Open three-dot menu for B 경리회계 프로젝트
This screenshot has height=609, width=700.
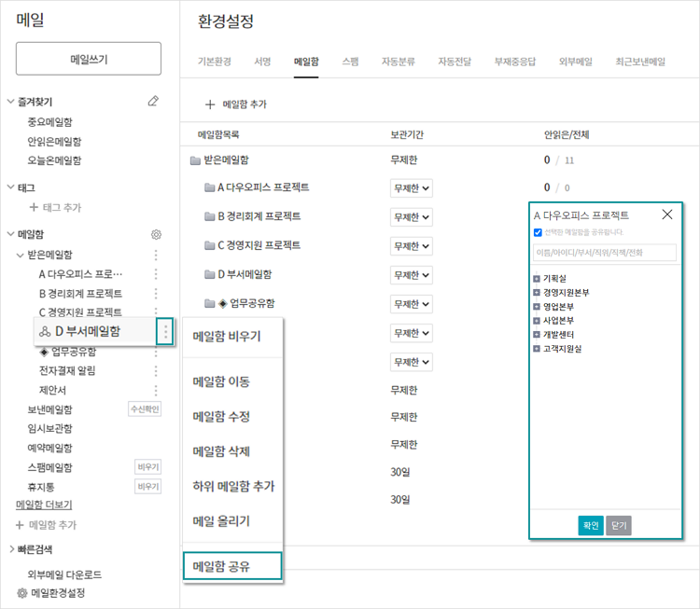(x=156, y=293)
